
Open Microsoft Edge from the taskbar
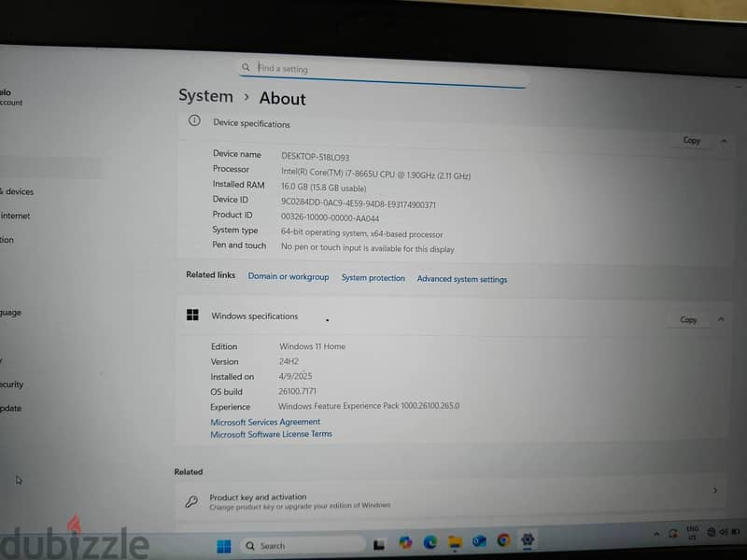click(430, 542)
